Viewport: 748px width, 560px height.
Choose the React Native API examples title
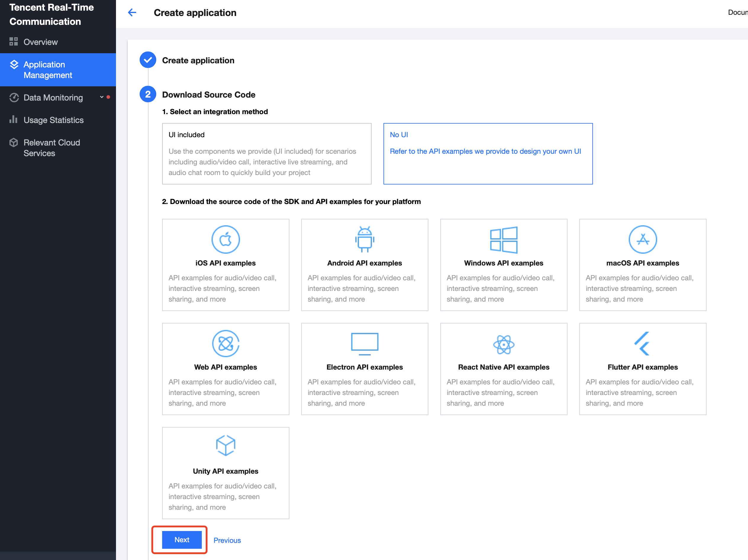pyautogui.click(x=504, y=367)
